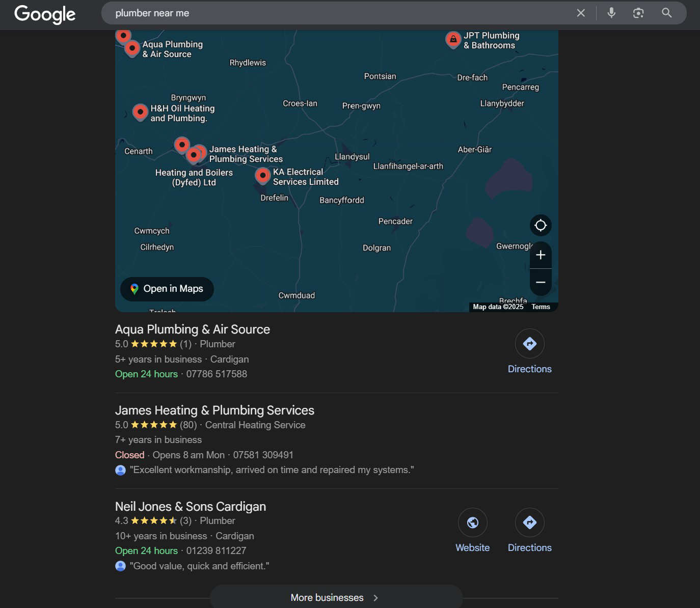The height and width of the screenshot is (608, 700).
Task: Get directions to Aqua Plumbing & Air Source
Action: [529, 344]
